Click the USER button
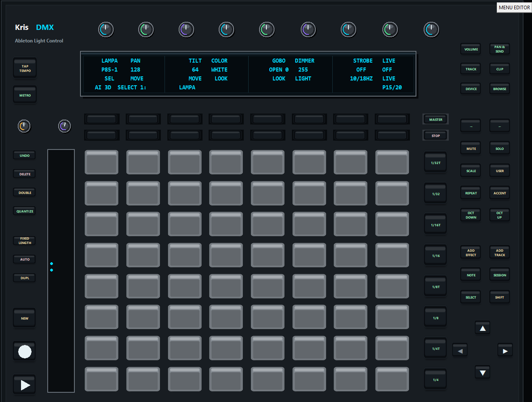 tap(500, 171)
